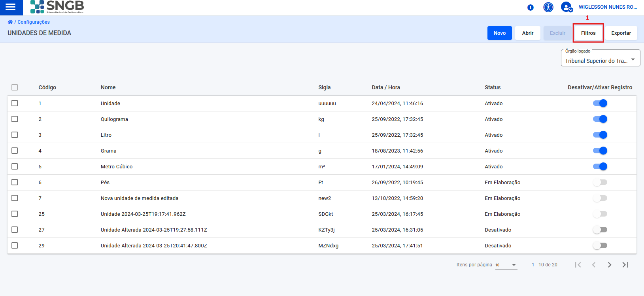
Task: Deactivate the Litro record toggle
Action: [x=600, y=135]
